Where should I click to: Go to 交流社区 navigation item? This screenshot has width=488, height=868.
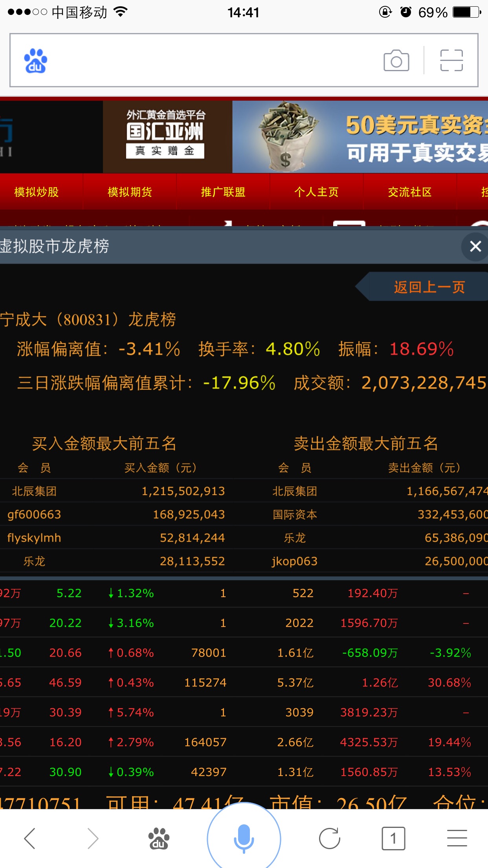point(410,192)
